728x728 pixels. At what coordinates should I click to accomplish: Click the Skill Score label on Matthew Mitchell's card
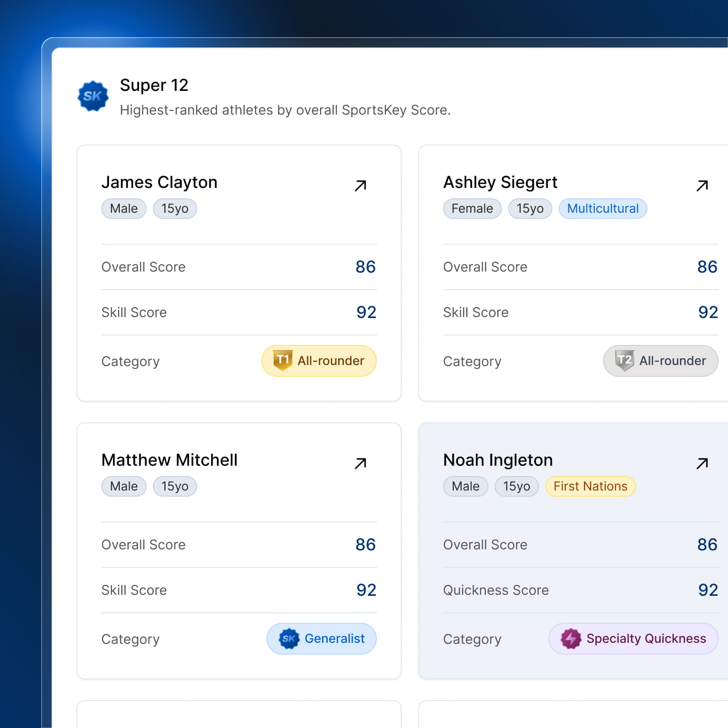coord(134,590)
